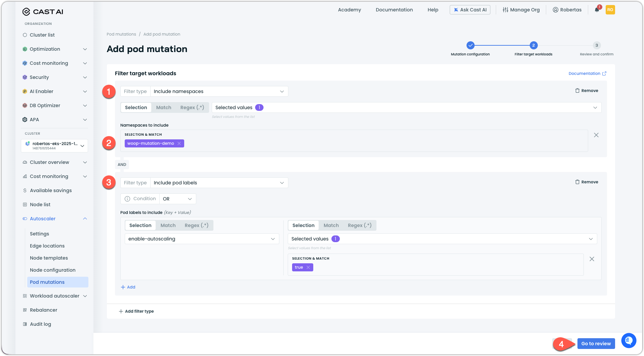Viewport: 644px width, 356px height.
Task: Open the cluster selector dropdown
Action: (x=54, y=146)
